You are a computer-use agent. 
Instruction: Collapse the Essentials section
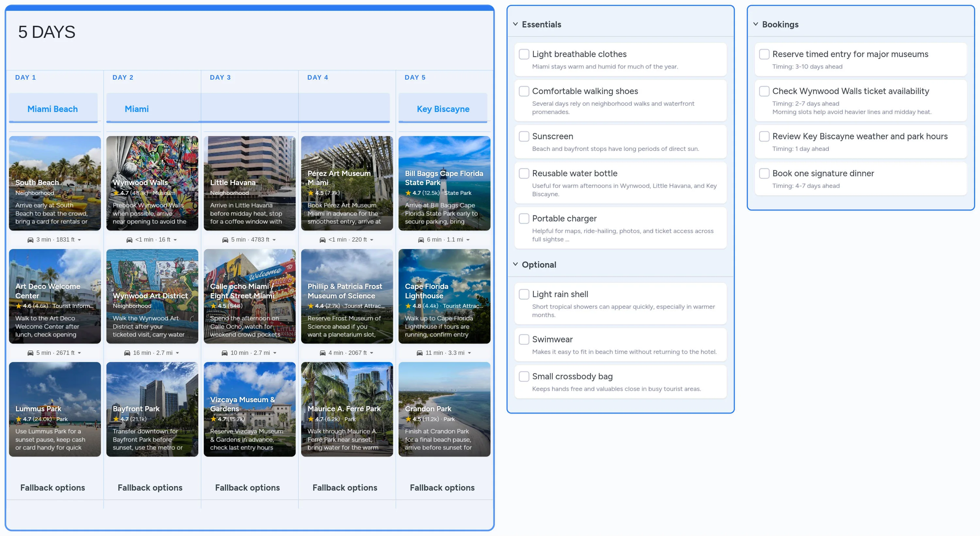tap(515, 24)
